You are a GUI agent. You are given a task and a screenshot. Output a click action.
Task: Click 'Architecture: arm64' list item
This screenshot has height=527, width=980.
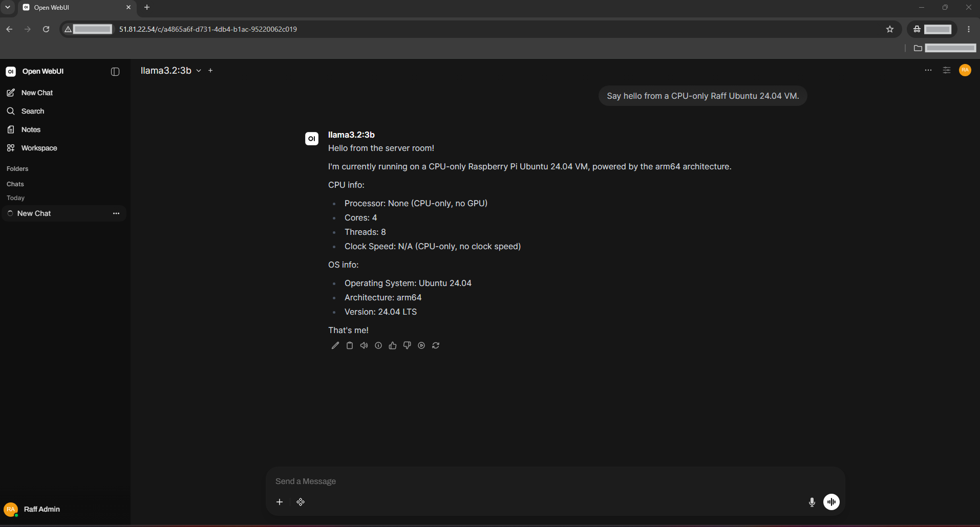point(383,298)
